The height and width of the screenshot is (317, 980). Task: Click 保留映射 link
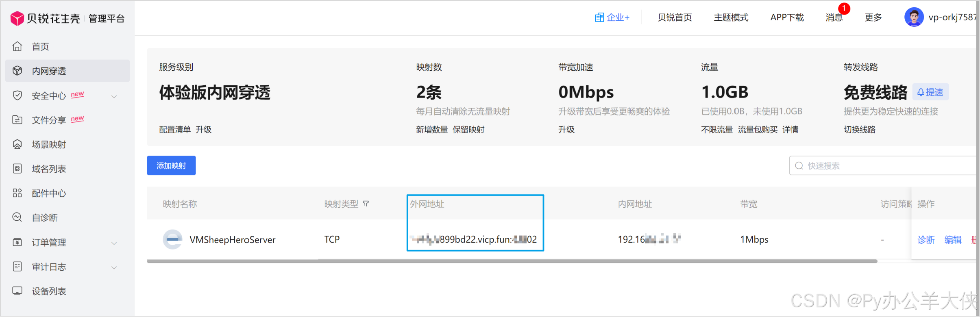[468, 130]
